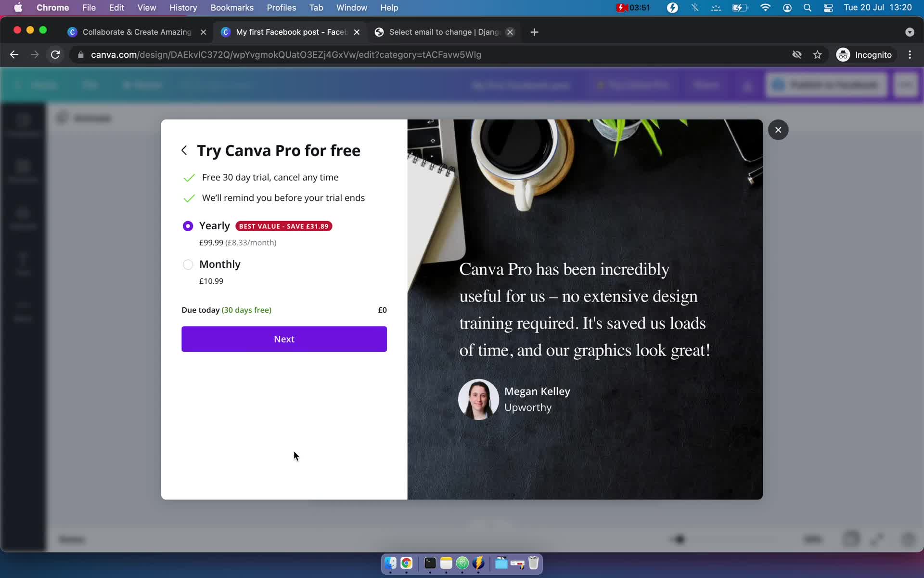Open Trash in the Dock

533,563
